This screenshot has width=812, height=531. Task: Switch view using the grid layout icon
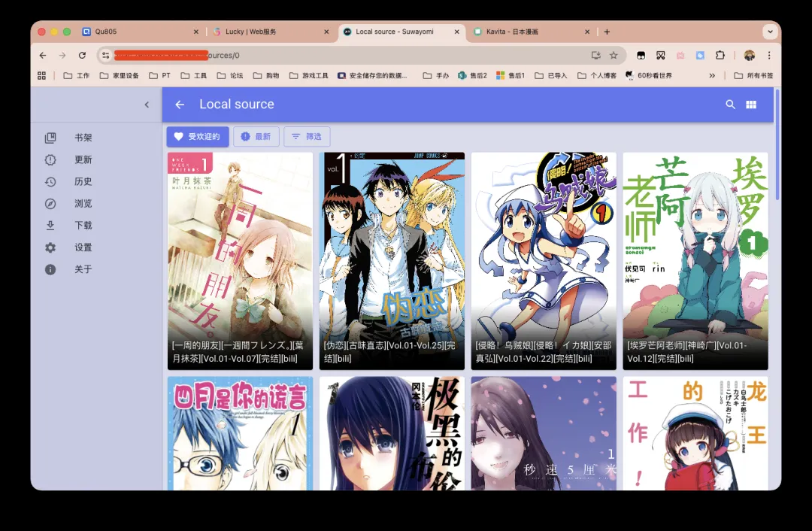750,105
